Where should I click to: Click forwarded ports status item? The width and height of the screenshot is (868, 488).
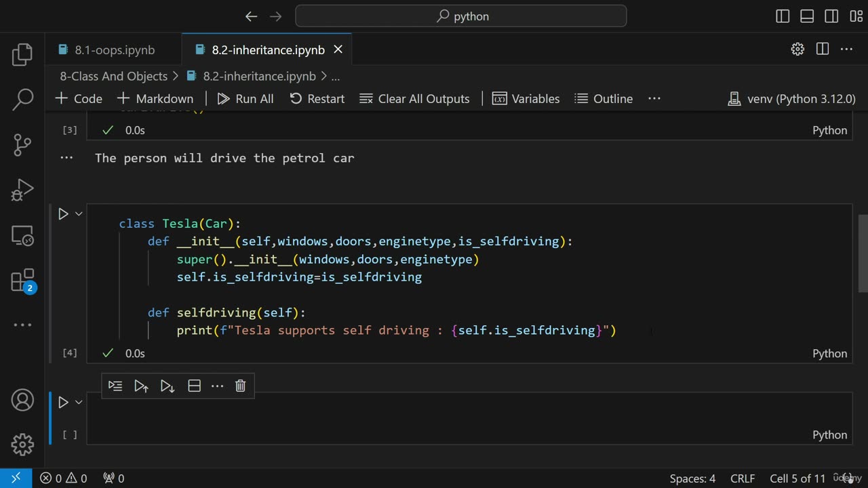click(113, 479)
